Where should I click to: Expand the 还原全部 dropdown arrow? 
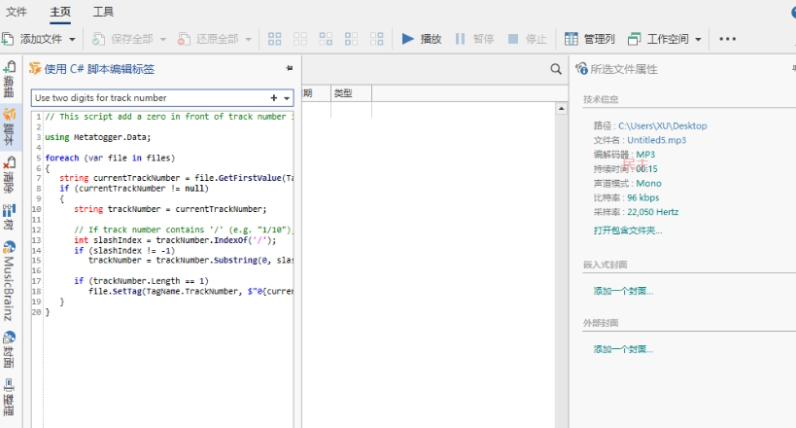[x=248, y=39]
